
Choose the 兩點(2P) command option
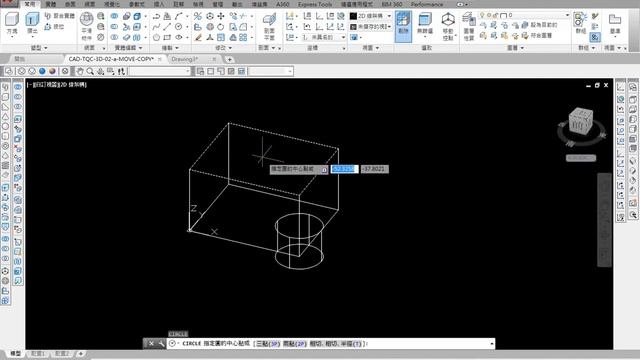[x=295, y=344]
